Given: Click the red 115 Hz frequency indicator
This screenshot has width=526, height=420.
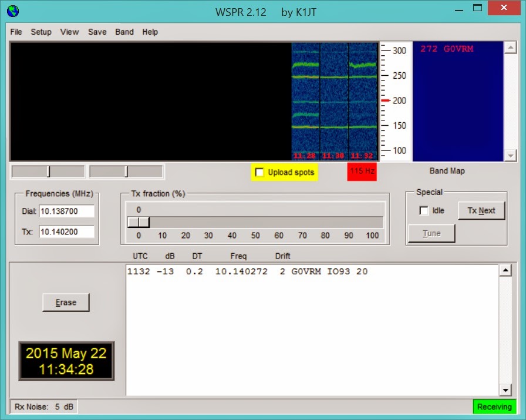Looking at the screenshot, I should [362, 171].
